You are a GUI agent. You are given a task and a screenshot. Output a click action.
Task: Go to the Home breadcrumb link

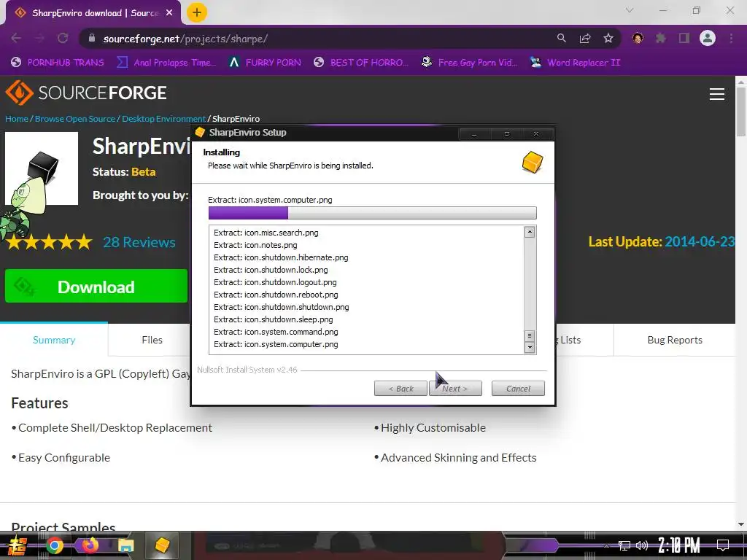(17, 119)
